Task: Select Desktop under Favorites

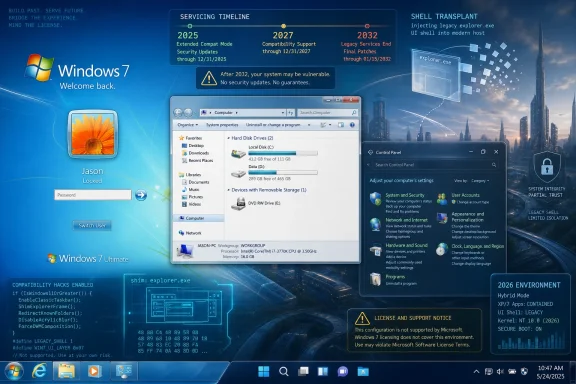Action: coord(193,146)
